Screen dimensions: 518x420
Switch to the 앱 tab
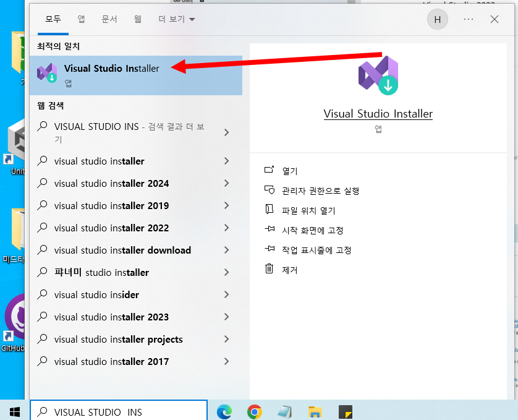coord(81,19)
